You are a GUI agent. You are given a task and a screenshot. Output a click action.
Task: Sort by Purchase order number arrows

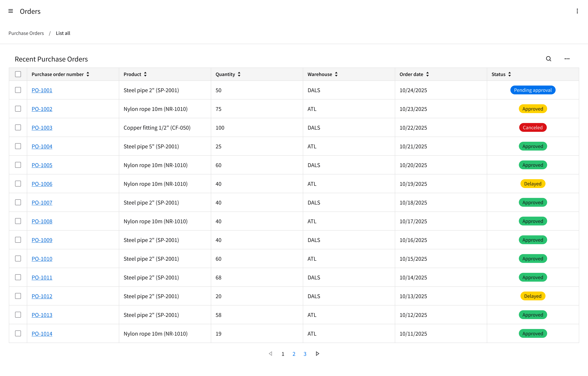click(88, 74)
